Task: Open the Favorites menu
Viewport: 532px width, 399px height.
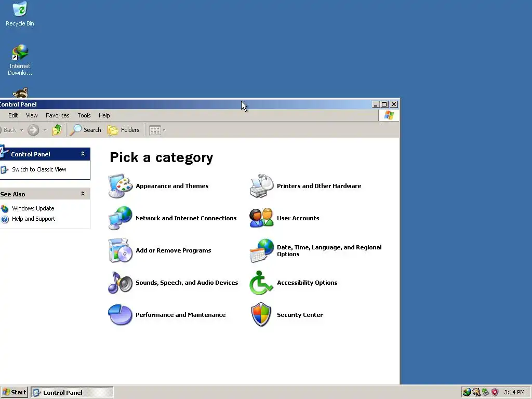Action: [57, 115]
